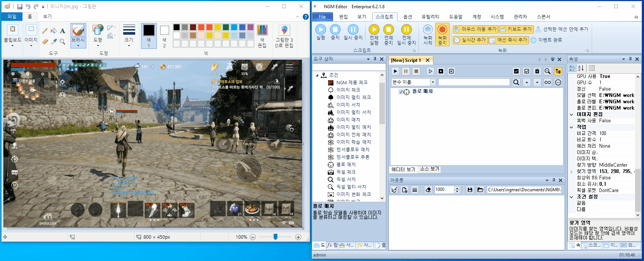Select the Color picker tool in Paint
The height and width of the screenshot is (261, 644).
click(54, 41)
